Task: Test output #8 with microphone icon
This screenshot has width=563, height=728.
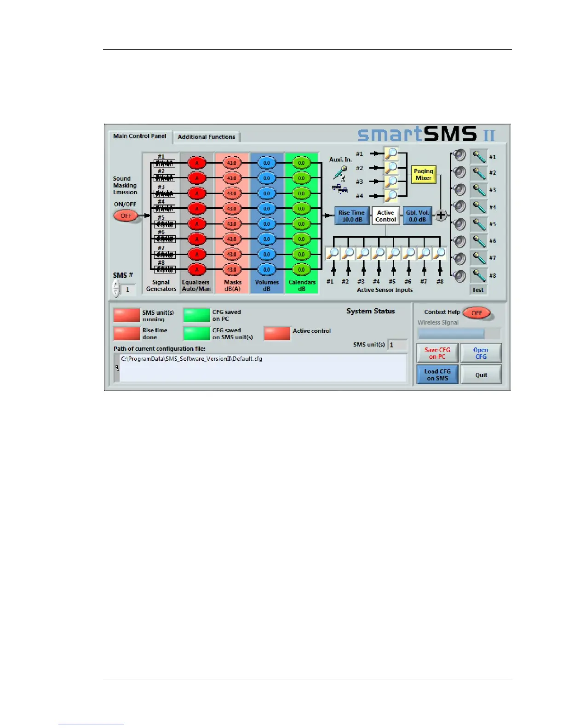Action: [479, 275]
